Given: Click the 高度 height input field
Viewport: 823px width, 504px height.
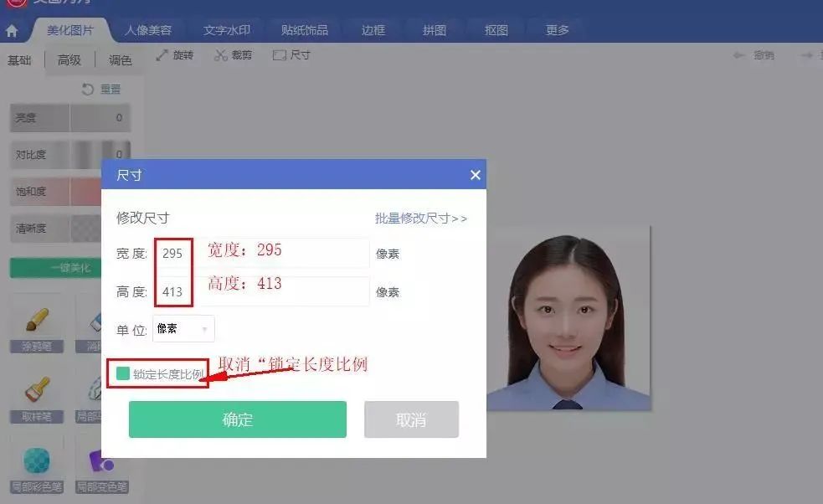Looking at the screenshot, I should [262, 291].
